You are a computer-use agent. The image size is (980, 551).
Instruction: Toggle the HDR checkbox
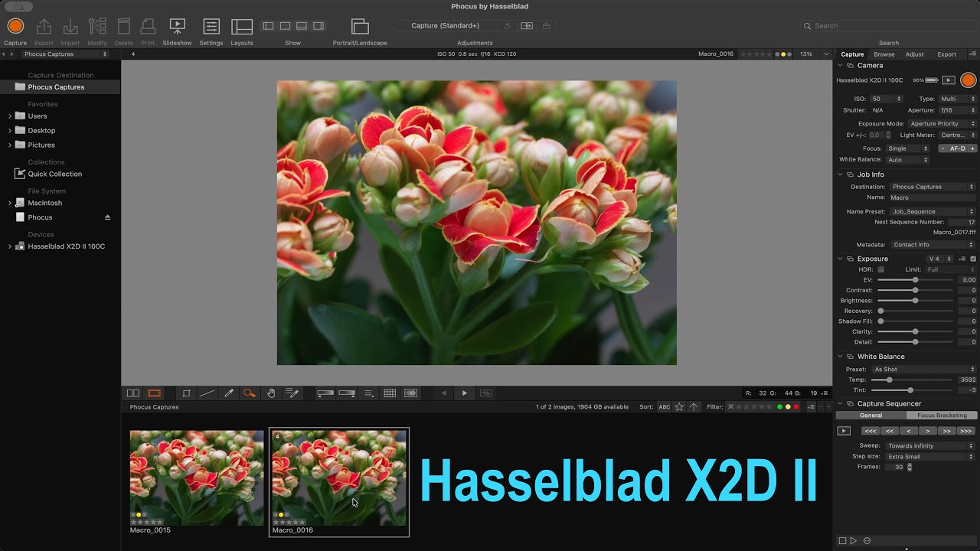point(880,269)
